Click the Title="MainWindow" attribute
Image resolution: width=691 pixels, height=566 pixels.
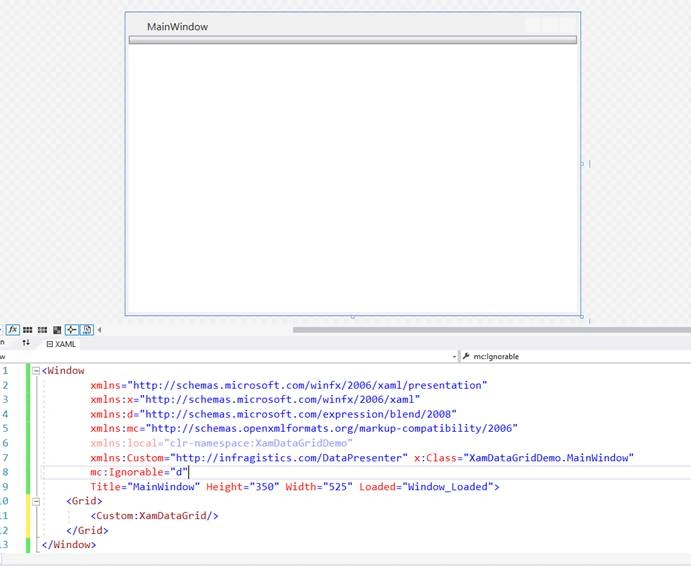coord(145,487)
